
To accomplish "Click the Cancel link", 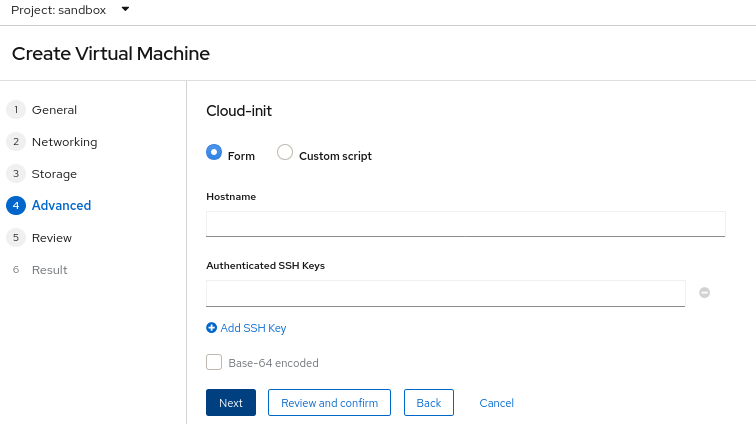I will click(x=497, y=403).
